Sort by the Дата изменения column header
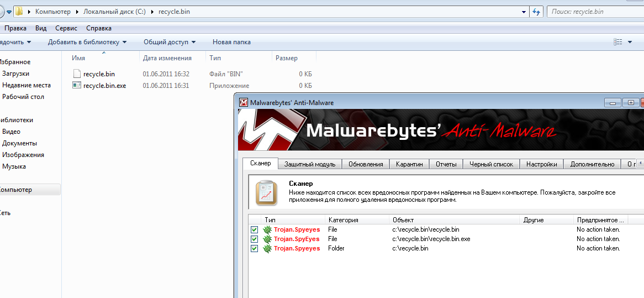The height and width of the screenshot is (298, 644). coord(167,58)
